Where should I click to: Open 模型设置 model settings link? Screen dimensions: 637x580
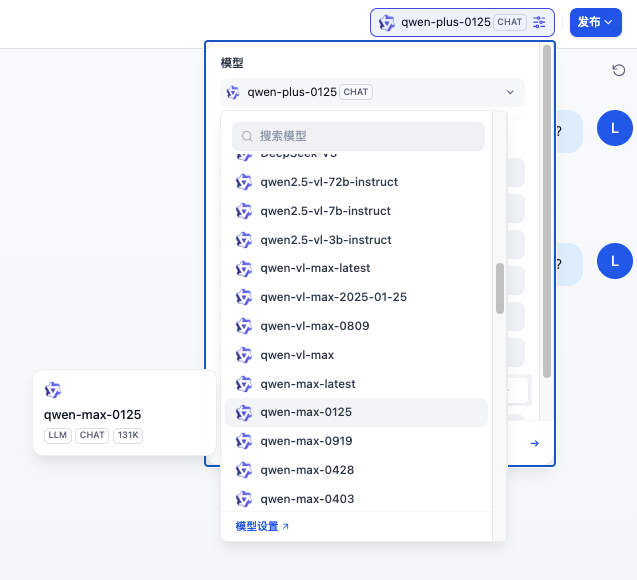click(262, 526)
